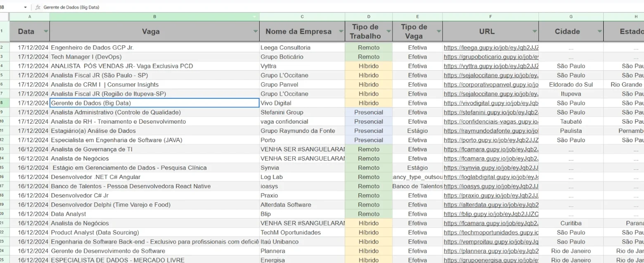Open the raymundodafonte.gupy.io link
Image resolution: width=644 pixels, height=263 pixels.
tap(491, 131)
